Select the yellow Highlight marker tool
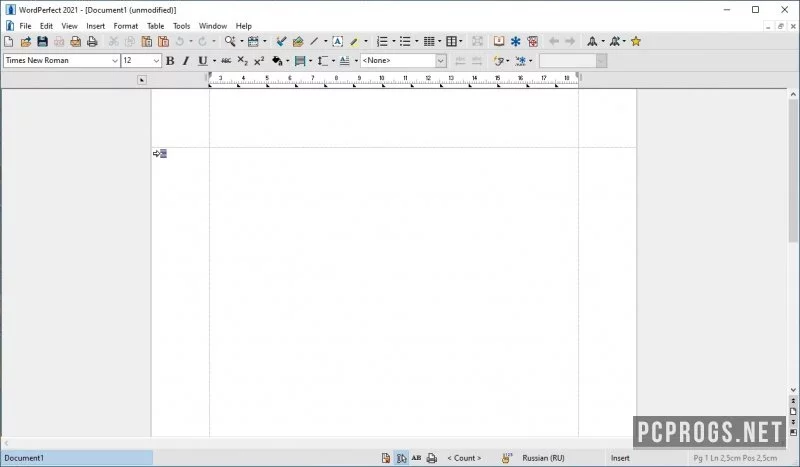Screen dimensions: 800x467 (x=355, y=42)
